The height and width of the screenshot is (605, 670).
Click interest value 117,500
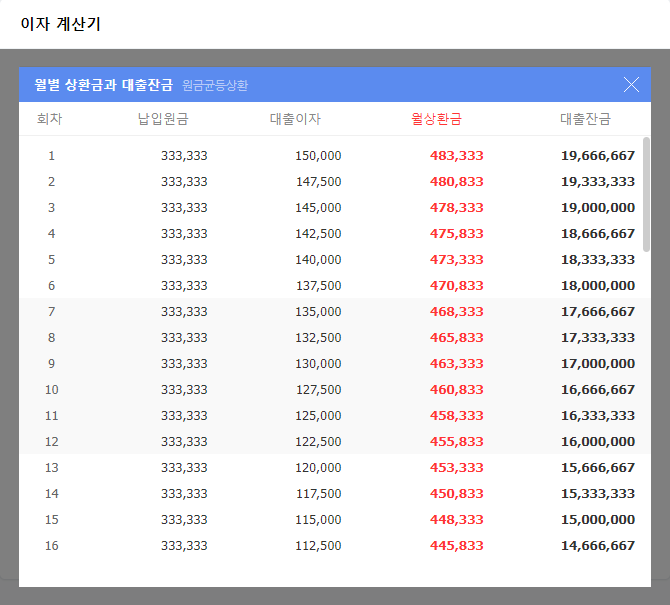point(318,494)
